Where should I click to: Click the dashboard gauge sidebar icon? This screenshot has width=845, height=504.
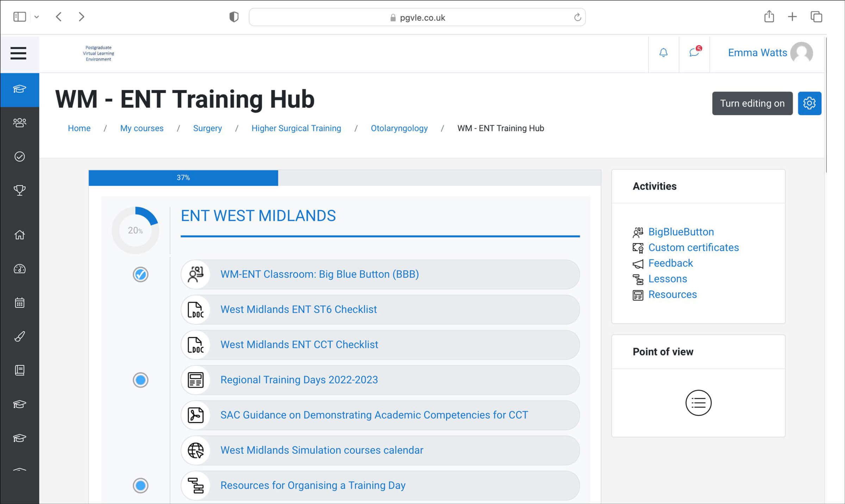(x=20, y=269)
